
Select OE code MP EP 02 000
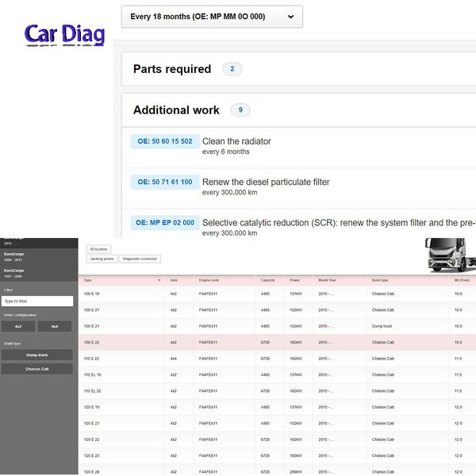pyautogui.click(x=165, y=223)
